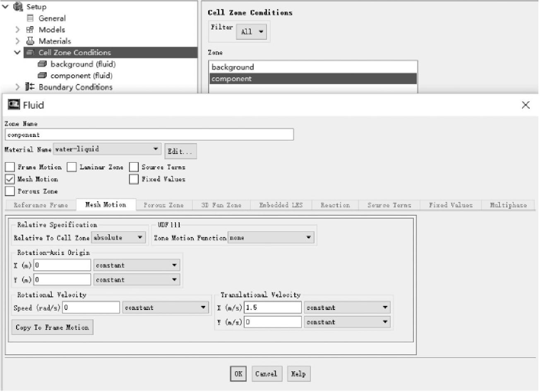The width and height of the screenshot is (545, 392).
Task: Click the Rotation-Axis Origin Y field
Action: click(62, 280)
